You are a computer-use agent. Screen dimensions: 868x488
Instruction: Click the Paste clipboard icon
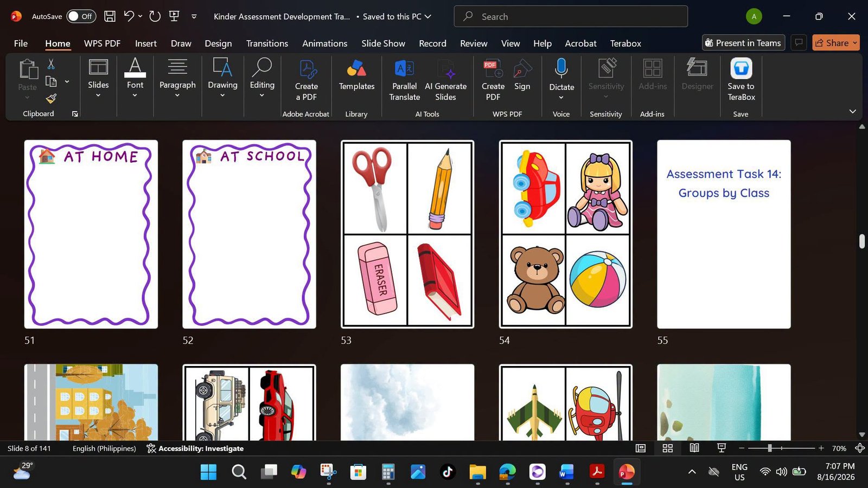point(28,69)
